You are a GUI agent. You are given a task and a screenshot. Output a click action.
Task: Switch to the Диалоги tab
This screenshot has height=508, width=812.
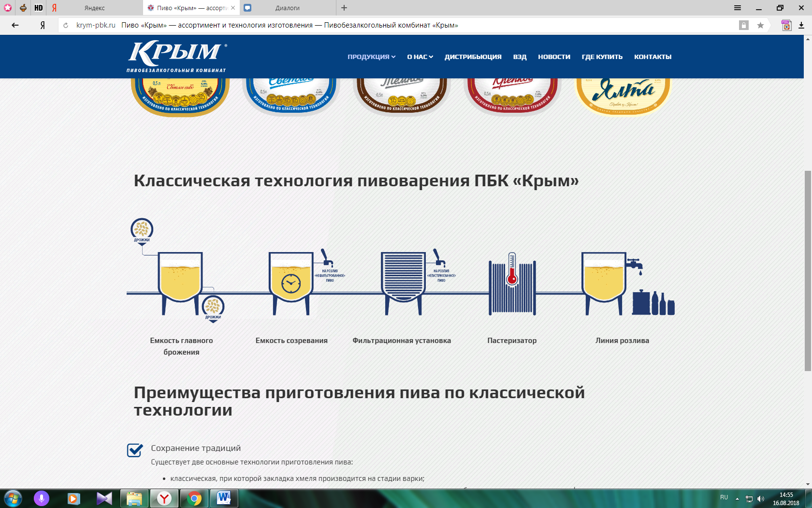coord(288,8)
